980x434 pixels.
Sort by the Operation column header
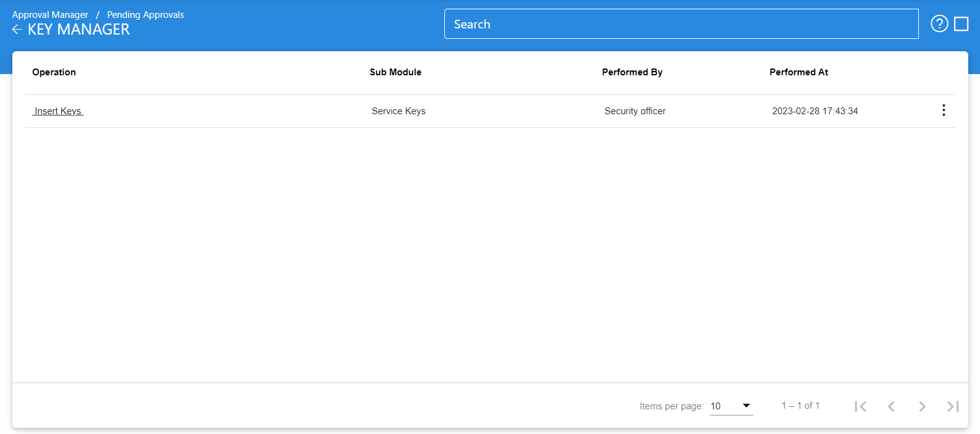(x=54, y=72)
